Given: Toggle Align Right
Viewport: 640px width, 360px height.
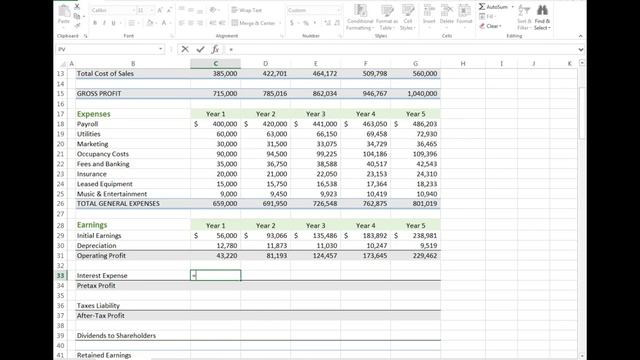Looking at the screenshot, I should pyautogui.click(x=200, y=23).
